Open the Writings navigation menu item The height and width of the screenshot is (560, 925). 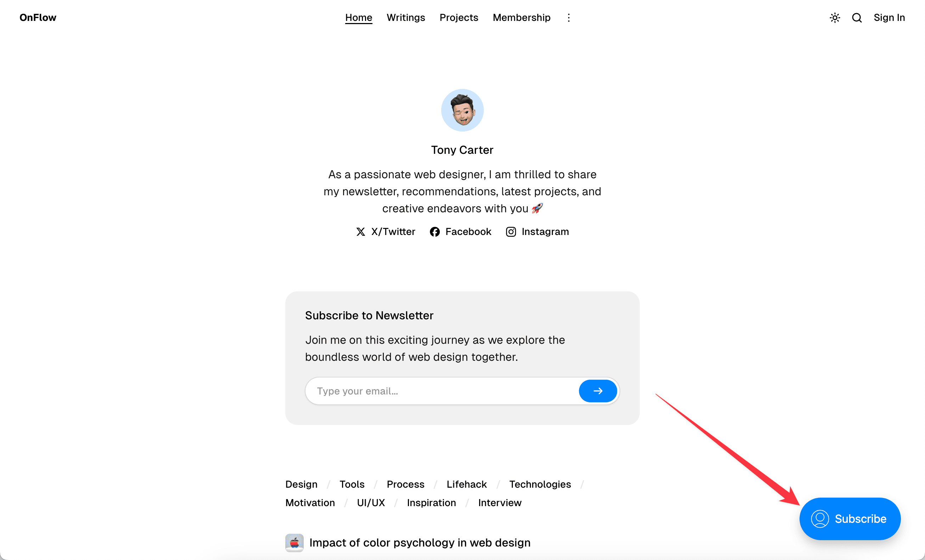coord(406,18)
